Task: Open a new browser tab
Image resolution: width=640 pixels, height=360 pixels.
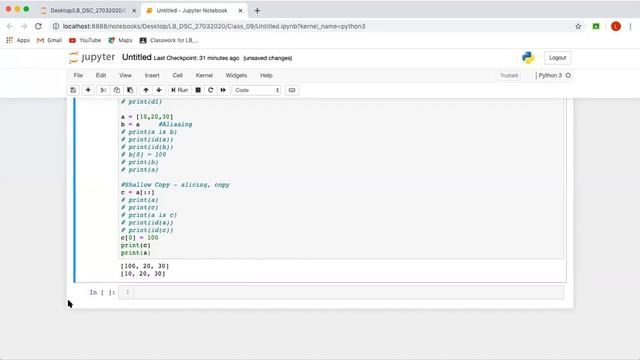Action: click(257, 11)
